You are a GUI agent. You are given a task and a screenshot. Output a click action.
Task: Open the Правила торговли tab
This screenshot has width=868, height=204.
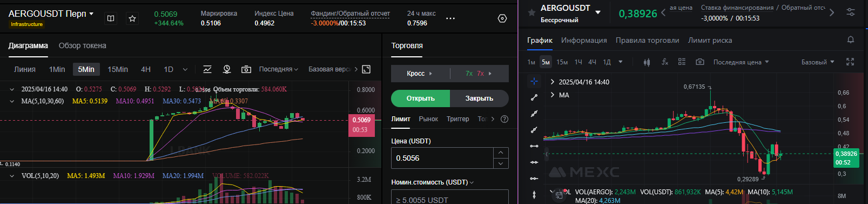coord(647,40)
